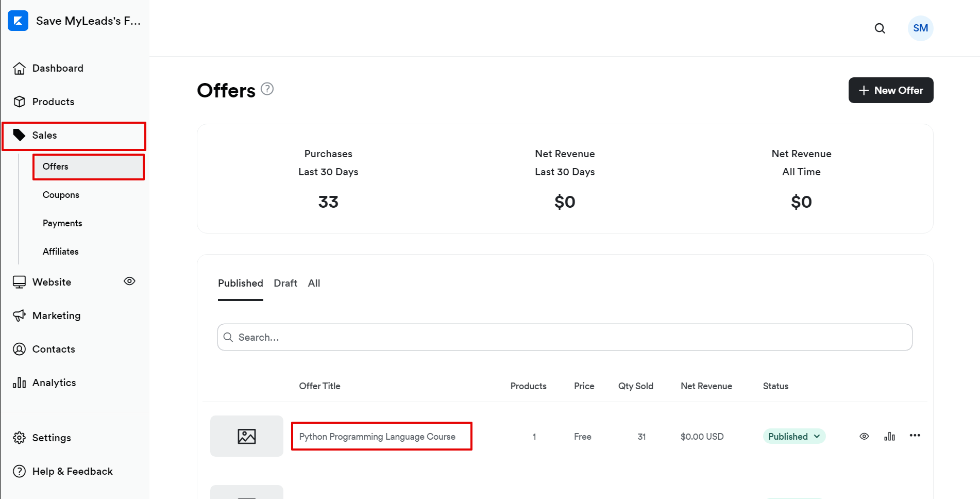Screen dimensions: 980x499
Task: Click the Settings gear icon
Action: tap(19, 438)
